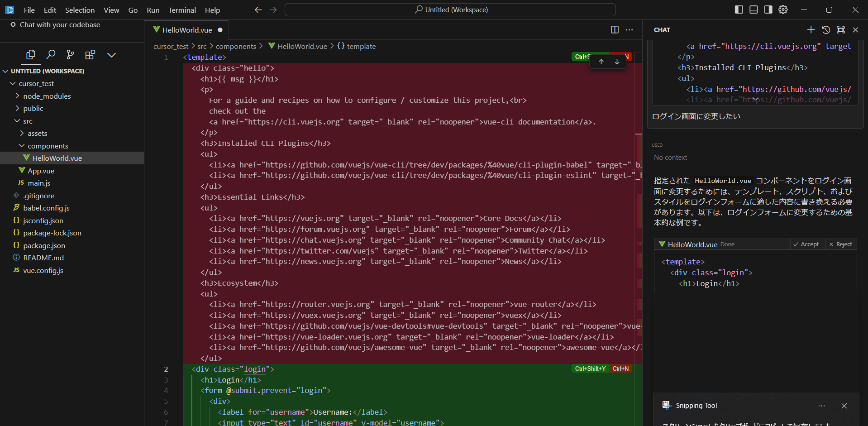Image resolution: width=868 pixels, height=426 pixels.
Task: Expand the assets folder
Action: click(x=22, y=133)
